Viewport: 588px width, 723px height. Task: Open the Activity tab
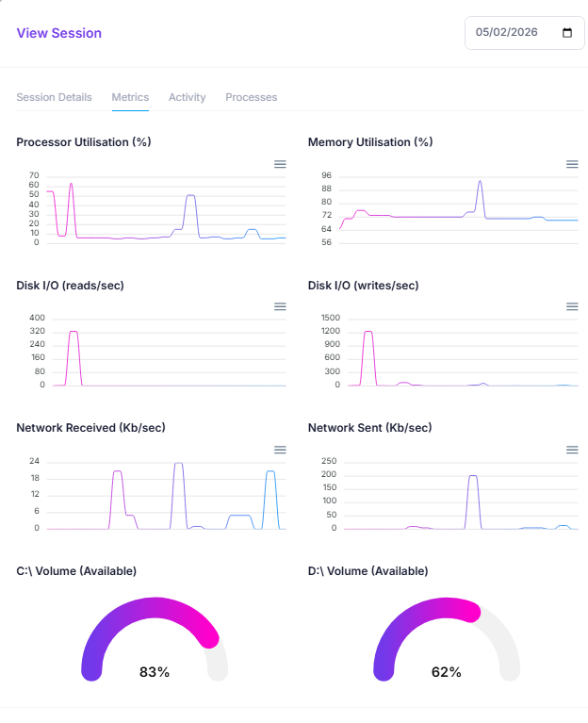[187, 97]
